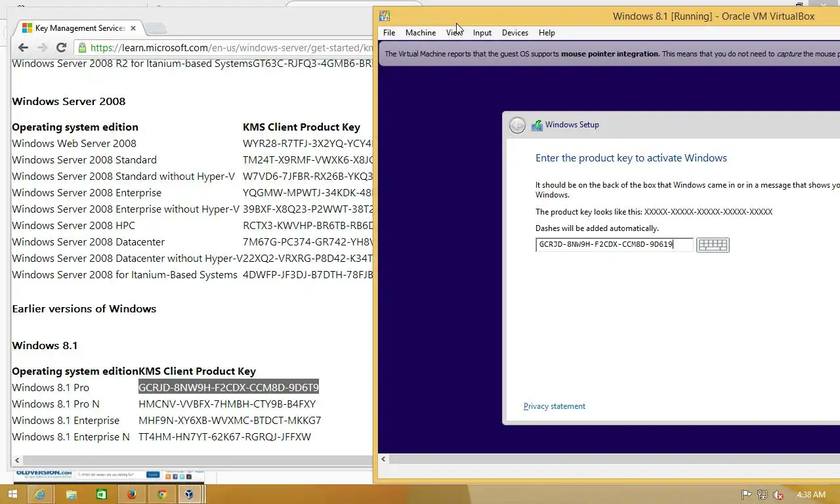The width and height of the screenshot is (840, 504).
Task: Click Windows Server 2008 for Itanium-Based Systems
Action: click(125, 274)
